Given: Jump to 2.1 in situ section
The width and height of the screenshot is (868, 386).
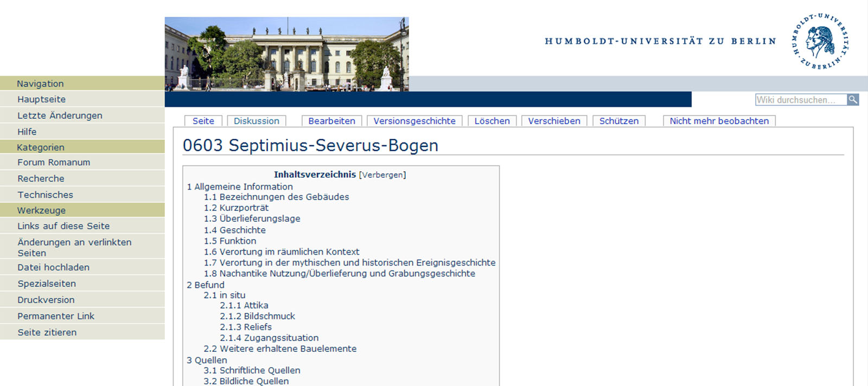Looking at the screenshot, I should 225,295.
